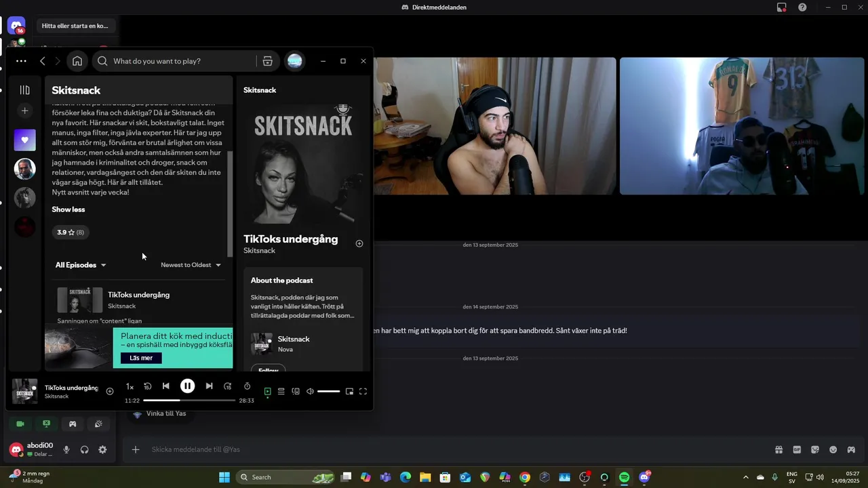
Task: Collapse description with Show less
Action: (x=68, y=209)
